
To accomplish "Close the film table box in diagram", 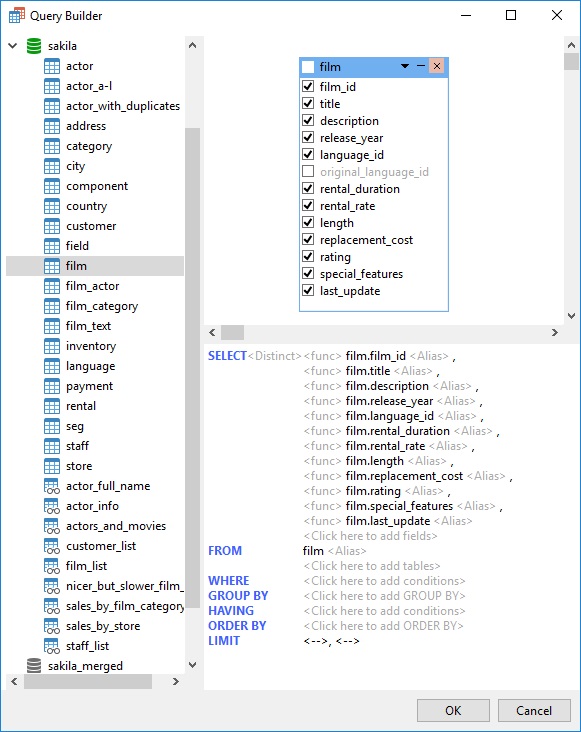I will coord(437,66).
